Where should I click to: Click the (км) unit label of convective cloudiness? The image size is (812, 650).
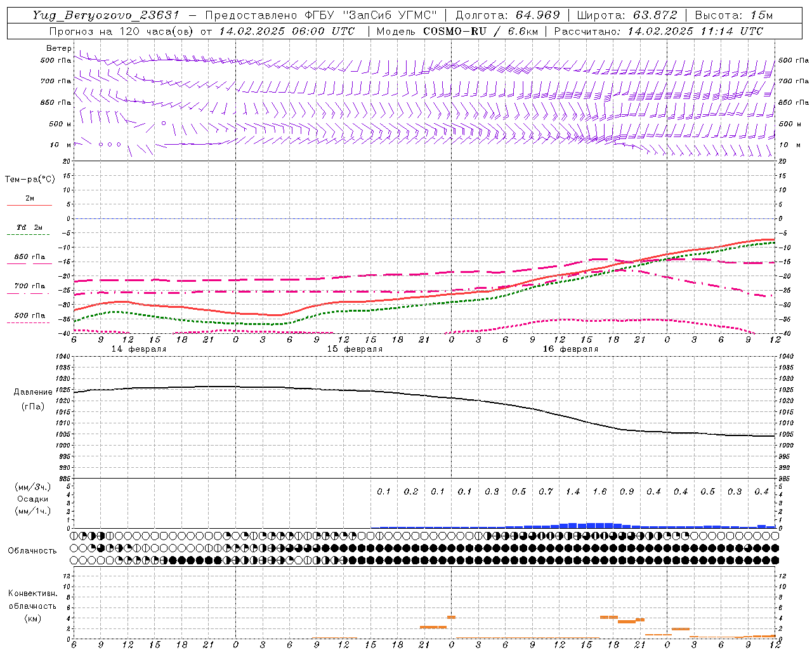(32, 618)
